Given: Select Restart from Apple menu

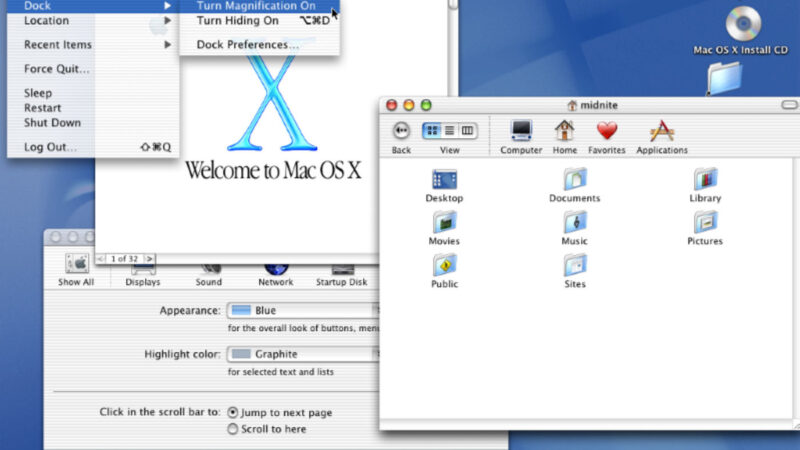Looking at the screenshot, I should [93, 108].
